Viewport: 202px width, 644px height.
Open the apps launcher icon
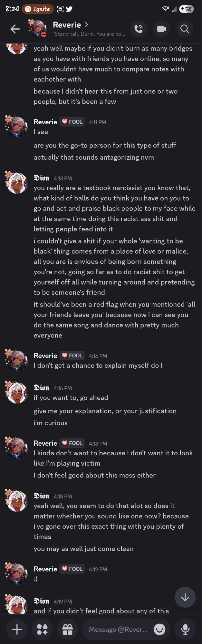tap(42, 629)
